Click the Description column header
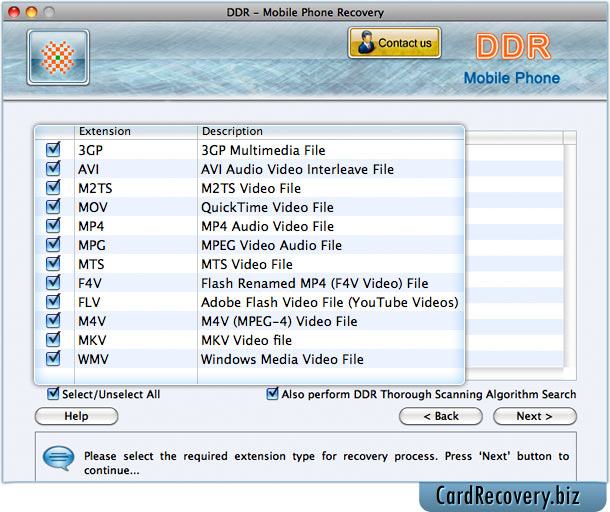This screenshot has width=610, height=512. click(x=331, y=132)
